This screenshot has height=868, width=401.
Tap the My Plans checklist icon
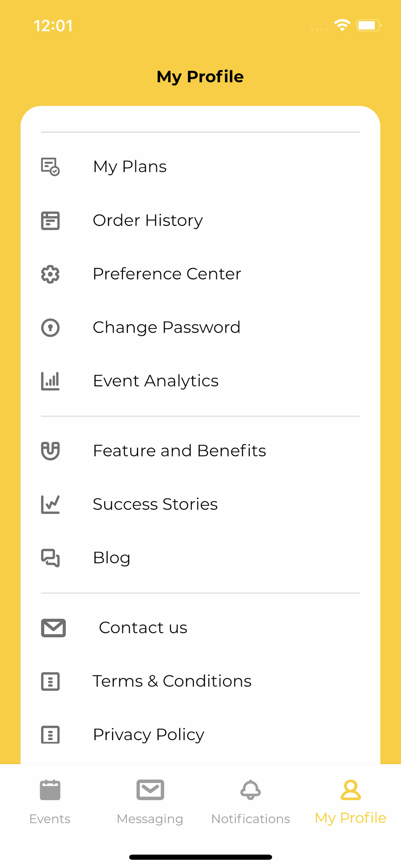[x=50, y=167]
